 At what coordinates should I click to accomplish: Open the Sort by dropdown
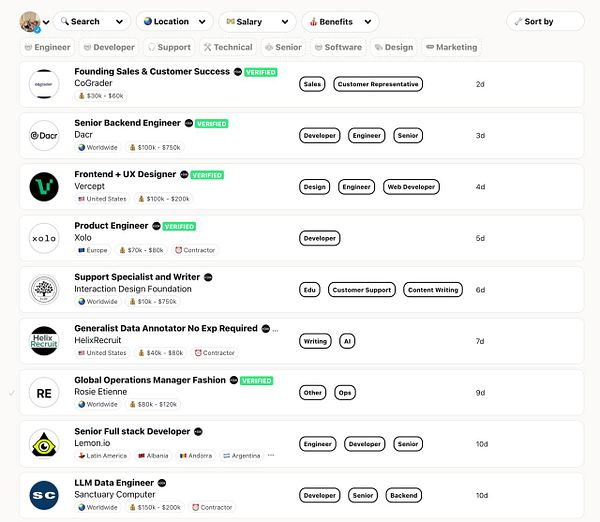point(545,22)
